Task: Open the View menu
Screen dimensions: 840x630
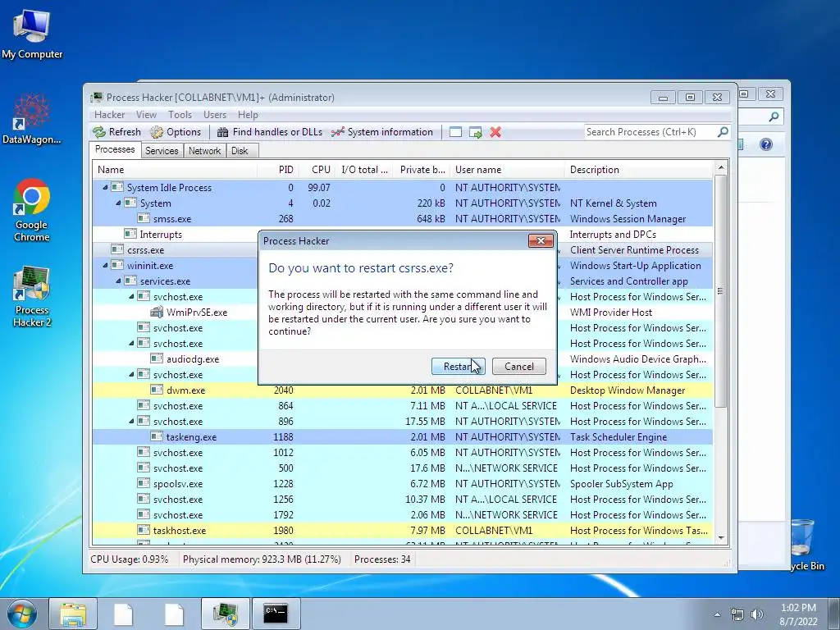Action: (x=146, y=115)
